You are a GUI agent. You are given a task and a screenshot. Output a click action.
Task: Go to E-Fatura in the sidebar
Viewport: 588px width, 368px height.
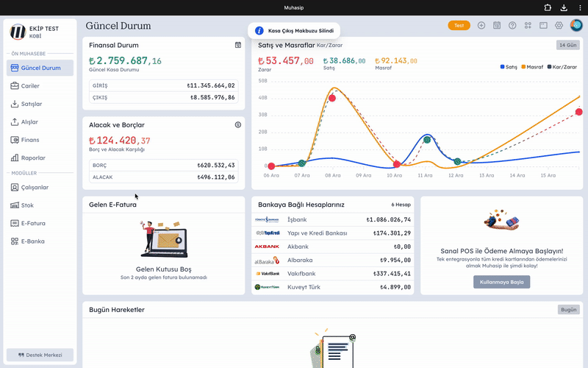click(x=32, y=223)
